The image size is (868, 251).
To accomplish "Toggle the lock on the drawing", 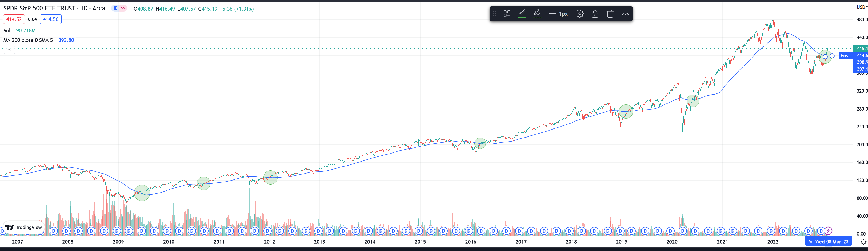I will coord(595,14).
